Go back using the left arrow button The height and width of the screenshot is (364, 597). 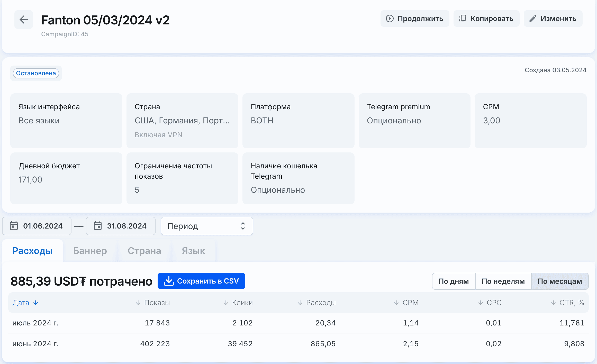(x=24, y=20)
